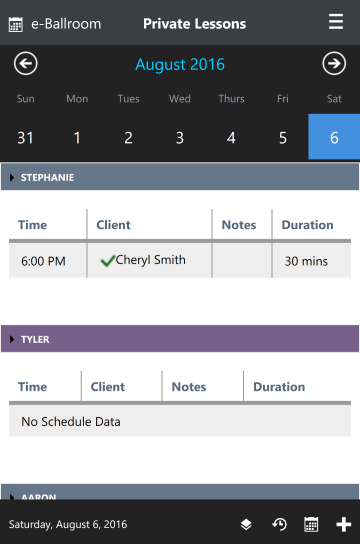Image resolution: width=360 pixels, height=544 pixels.
Task: Select Sunday 31 in the week strip
Action: pos(25,137)
